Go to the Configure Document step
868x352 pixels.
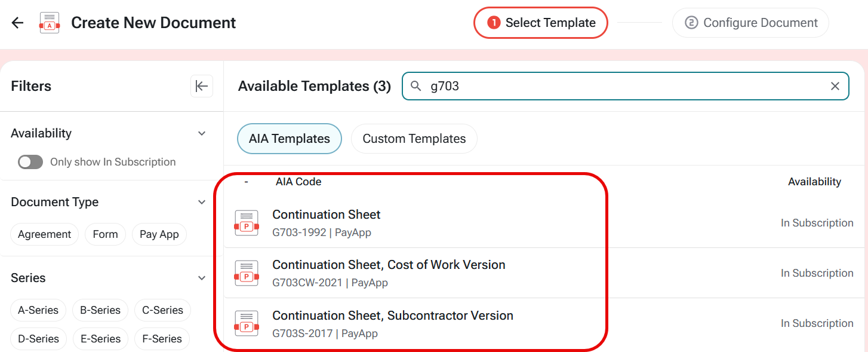(x=750, y=23)
